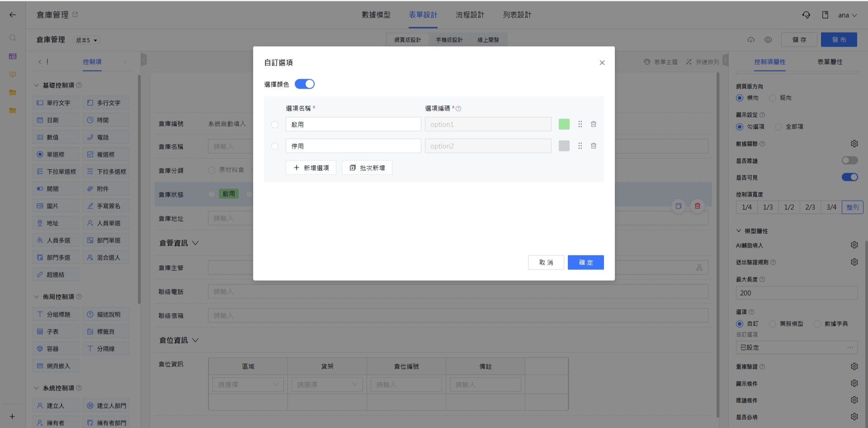
Task: Switch to 線上開發 tab
Action: click(488, 40)
